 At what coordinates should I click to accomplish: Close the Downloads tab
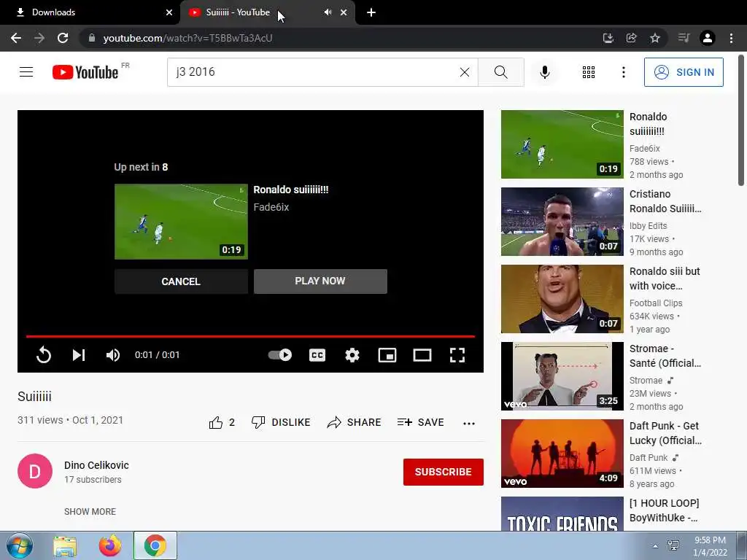tap(169, 12)
